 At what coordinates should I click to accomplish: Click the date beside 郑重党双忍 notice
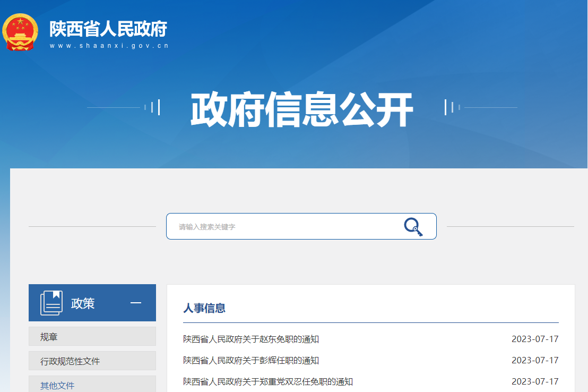(x=535, y=381)
